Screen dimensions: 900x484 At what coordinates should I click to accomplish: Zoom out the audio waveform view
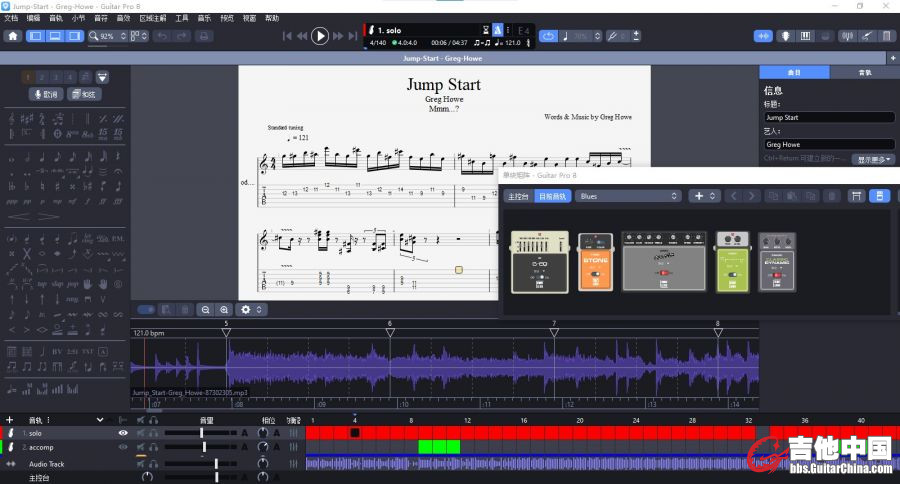(x=204, y=310)
